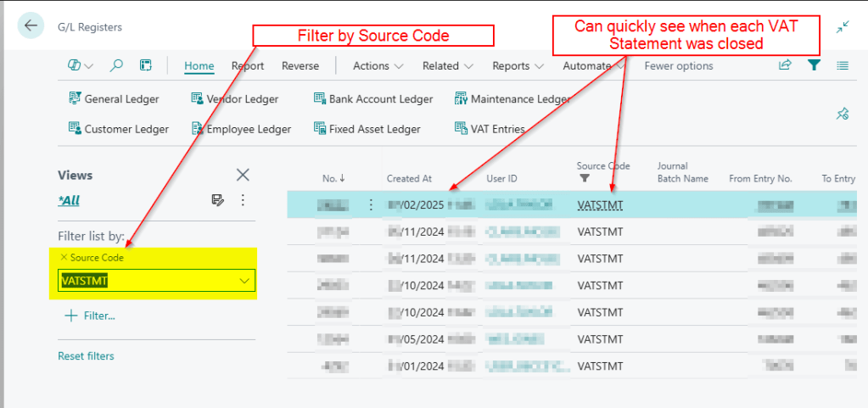Screen dimensions: 868x408
Task: Open the list view layout icon
Action: [842, 65]
